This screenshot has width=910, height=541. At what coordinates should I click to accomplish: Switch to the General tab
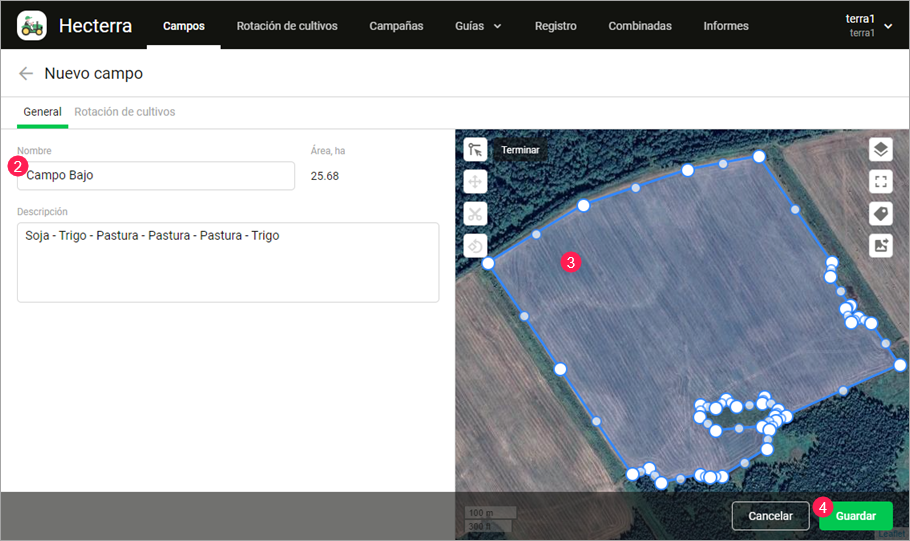[42, 111]
